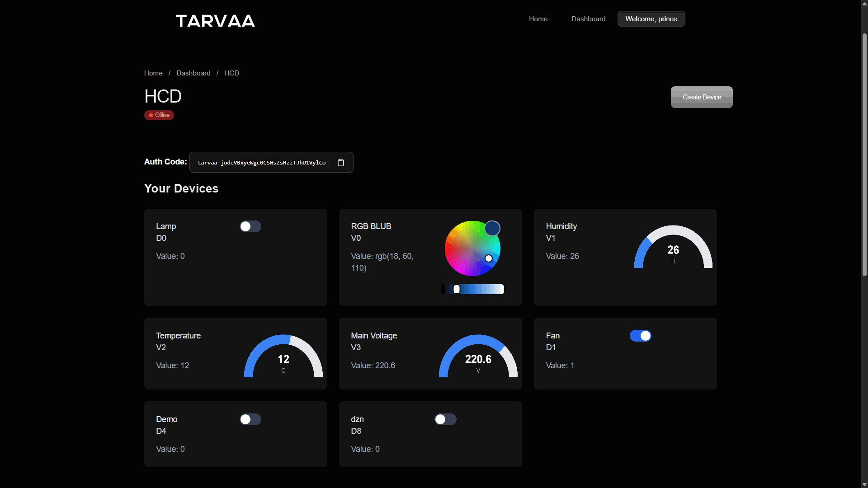The width and height of the screenshot is (868, 488).
Task: Turn on the dzn D8 switch
Action: [446, 419]
